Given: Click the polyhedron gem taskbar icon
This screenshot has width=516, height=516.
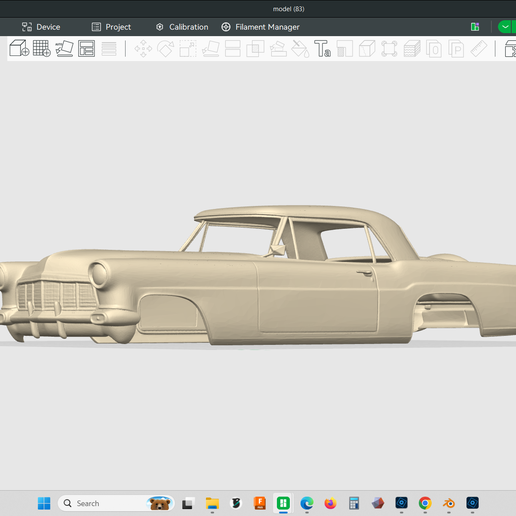Looking at the screenshot, I should click(x=378, y=503).
